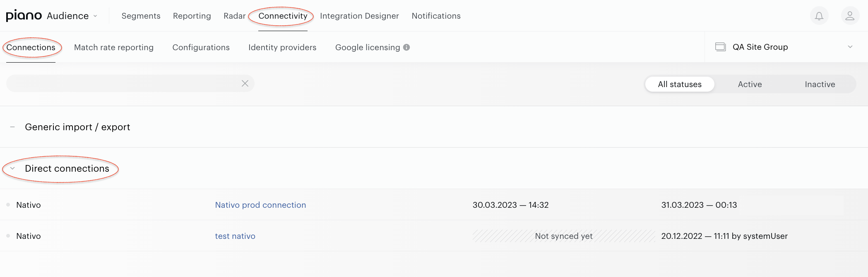The width and height of the screenshot is (868, 277).
Task: Collapse the Direct connections section
Action: click(12, 168)
